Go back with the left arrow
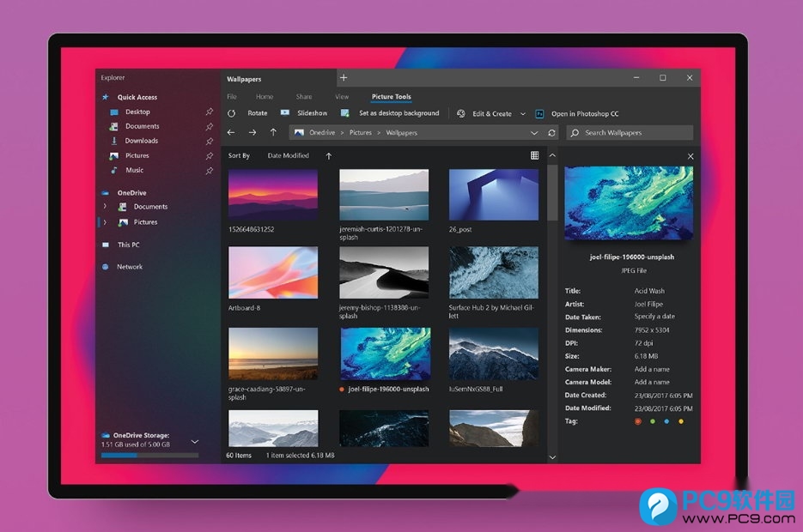The width and height of the screenshot is (803, 532). tap(231, 132)
